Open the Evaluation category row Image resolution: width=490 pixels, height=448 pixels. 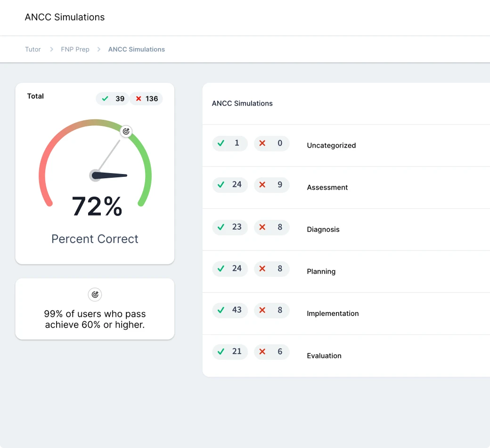coord(346,356)
